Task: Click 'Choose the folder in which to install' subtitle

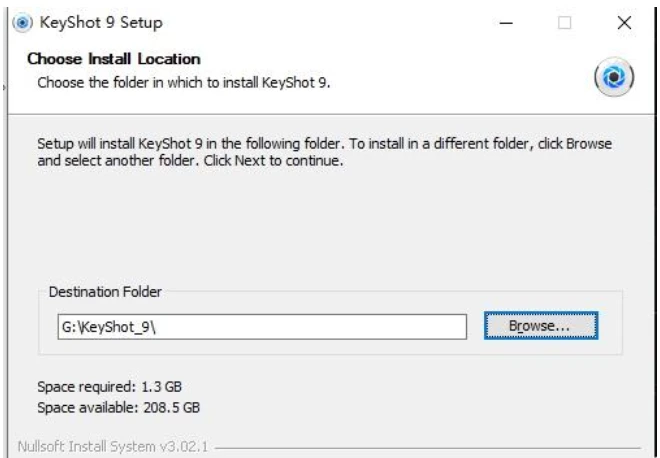Action: click(184, 83)
